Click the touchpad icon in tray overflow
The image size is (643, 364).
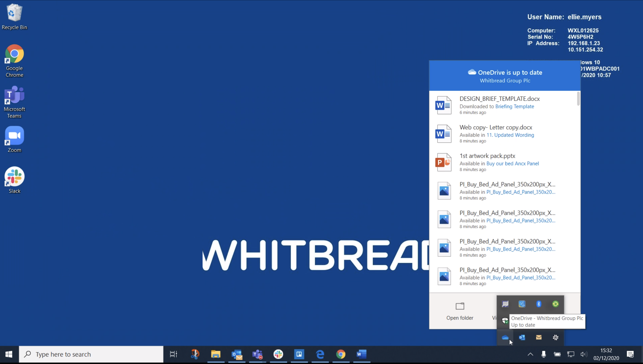click(x=505, y=304)
